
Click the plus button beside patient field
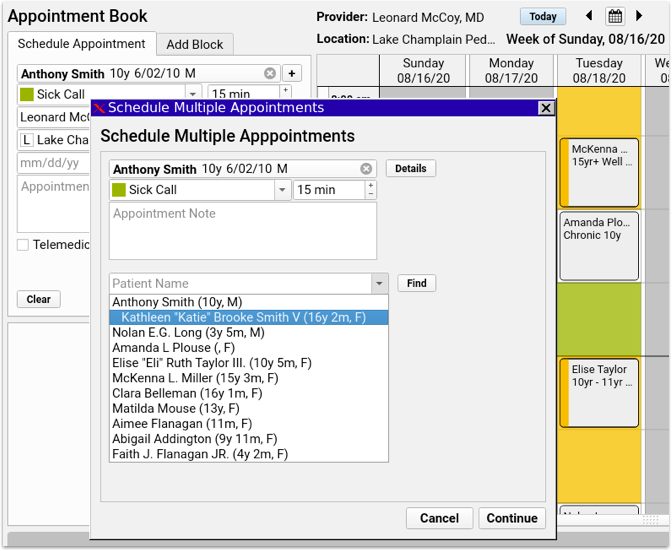[292, 74]
